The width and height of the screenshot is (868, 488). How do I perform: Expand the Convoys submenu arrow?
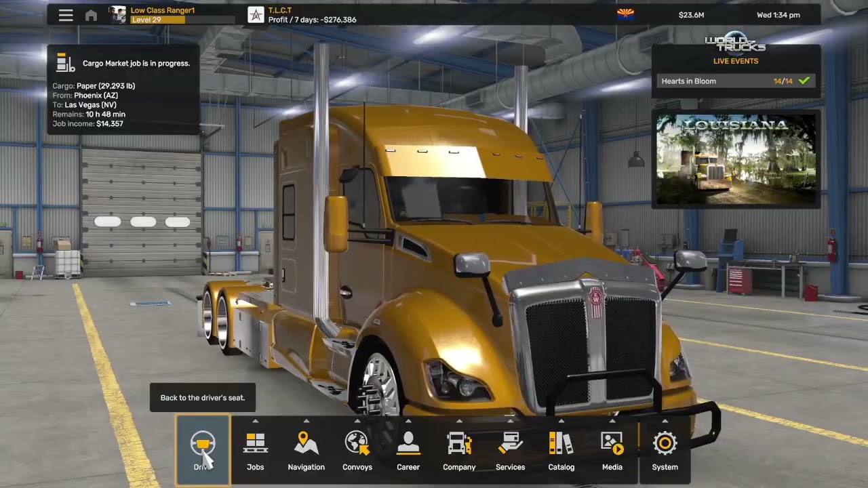pyautogui.click(x=357, y=420)
